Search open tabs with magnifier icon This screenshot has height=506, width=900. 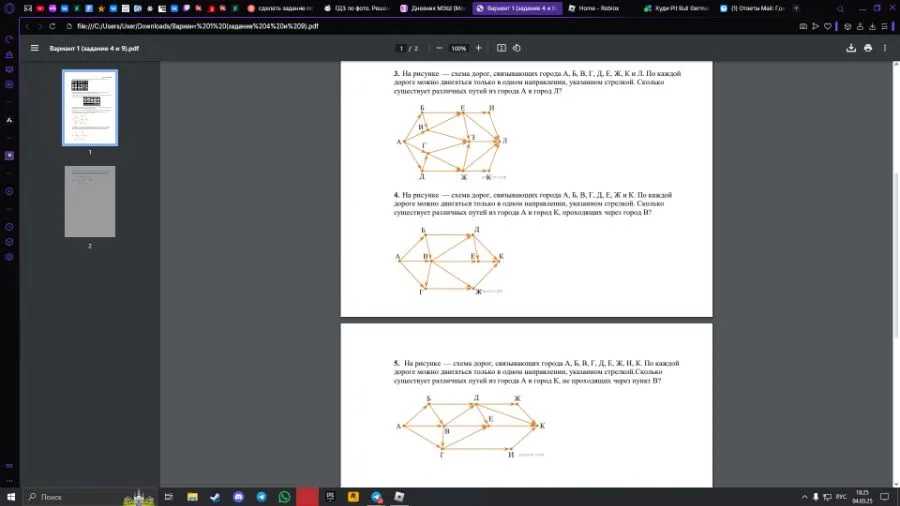(x=840, y=9)
